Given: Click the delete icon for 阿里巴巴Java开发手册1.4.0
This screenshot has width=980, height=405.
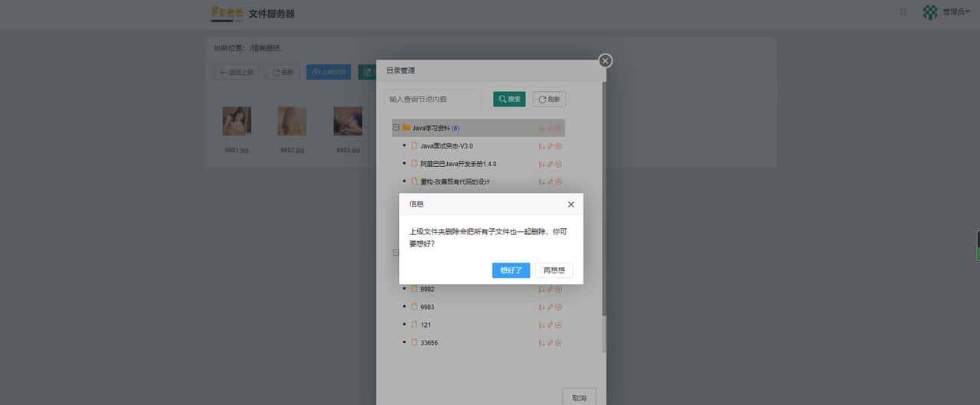Looking at the screenshot, I should point(558,164).
